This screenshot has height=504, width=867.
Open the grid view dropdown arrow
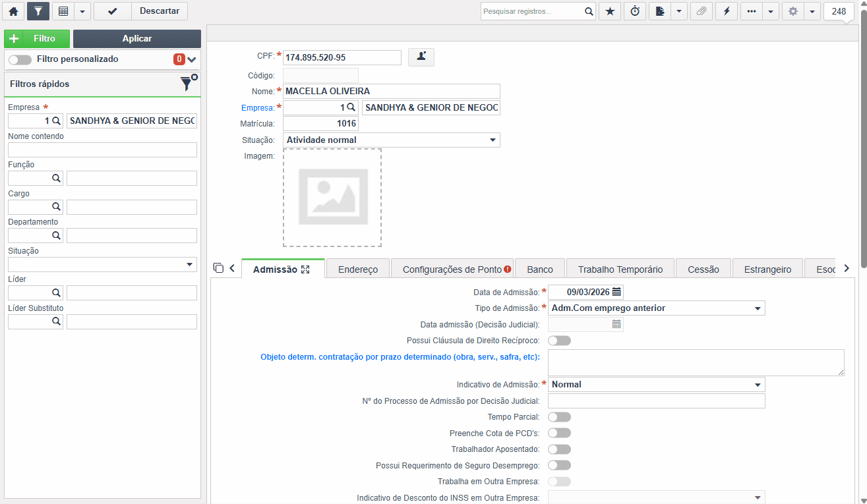coord(82,11)
